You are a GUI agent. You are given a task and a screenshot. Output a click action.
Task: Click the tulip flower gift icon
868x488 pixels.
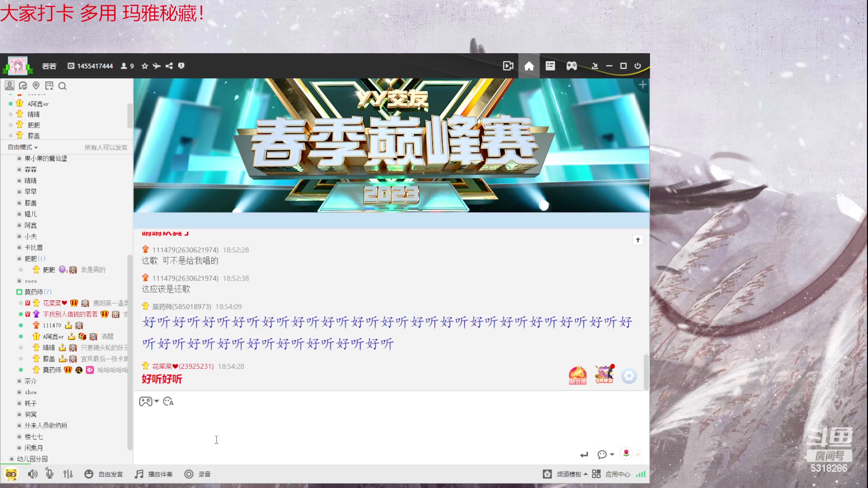[x=626, y=453]
